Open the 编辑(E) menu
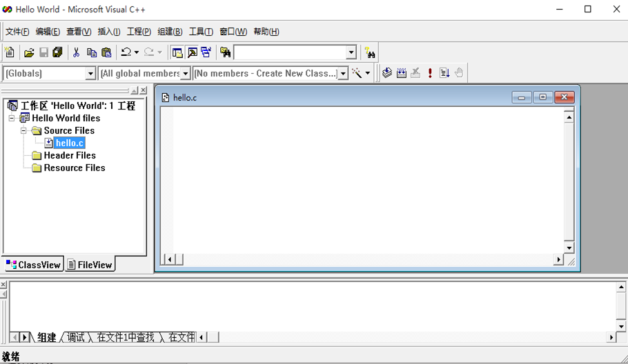The image size is (628, 364). coord(48,32)
